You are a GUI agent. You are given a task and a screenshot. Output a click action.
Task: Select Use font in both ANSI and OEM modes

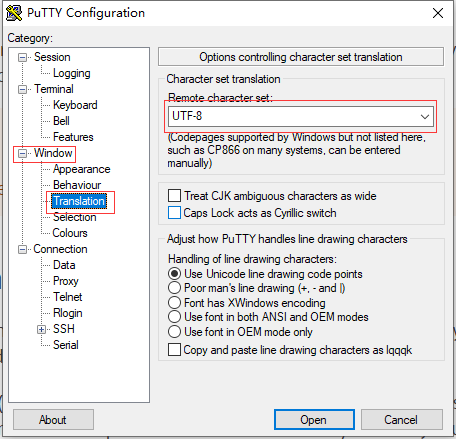point(174,317)
